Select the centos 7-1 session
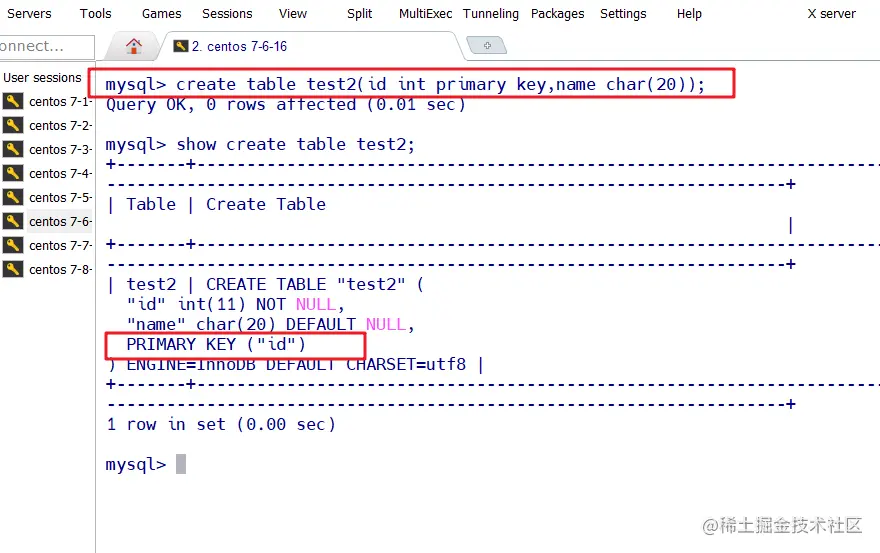Image resolution: width=880 pixels, height=553 pixels. tap(60, 102)
